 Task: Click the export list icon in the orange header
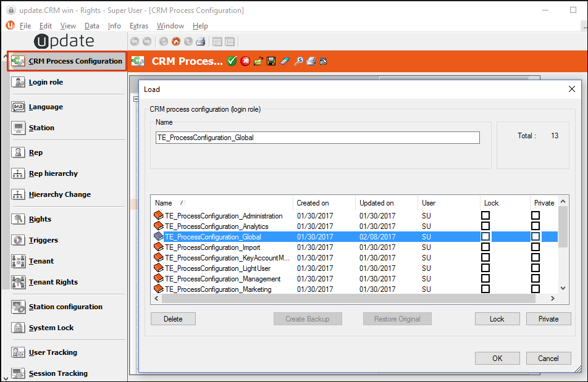323,61
